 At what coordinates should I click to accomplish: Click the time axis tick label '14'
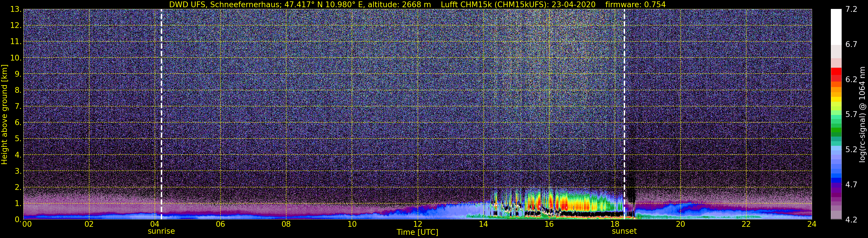483,224
